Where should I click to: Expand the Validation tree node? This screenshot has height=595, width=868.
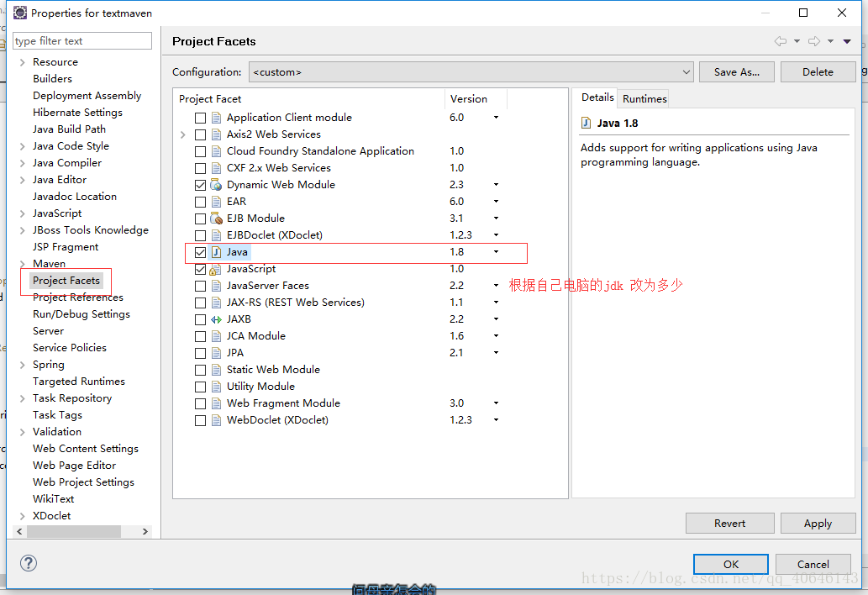pos(22,432)
